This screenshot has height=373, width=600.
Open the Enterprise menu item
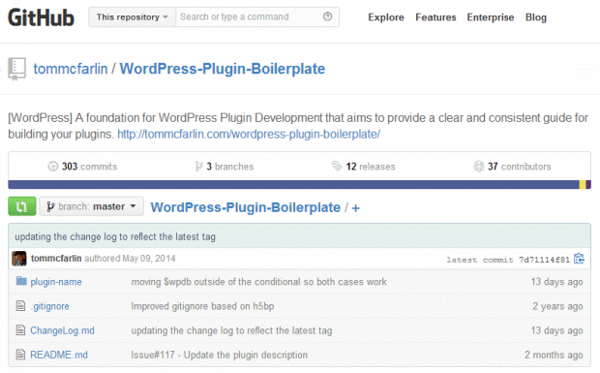click(x=490, y=18)
